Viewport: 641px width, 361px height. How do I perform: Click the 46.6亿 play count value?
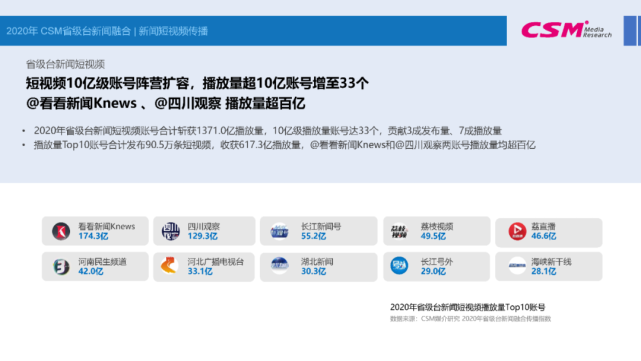[x=544, y=236]
